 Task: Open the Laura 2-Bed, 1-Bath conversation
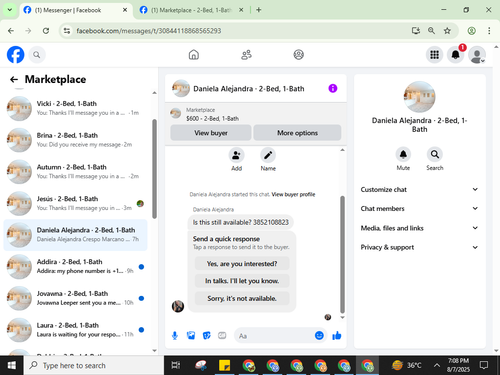(75, 330)
